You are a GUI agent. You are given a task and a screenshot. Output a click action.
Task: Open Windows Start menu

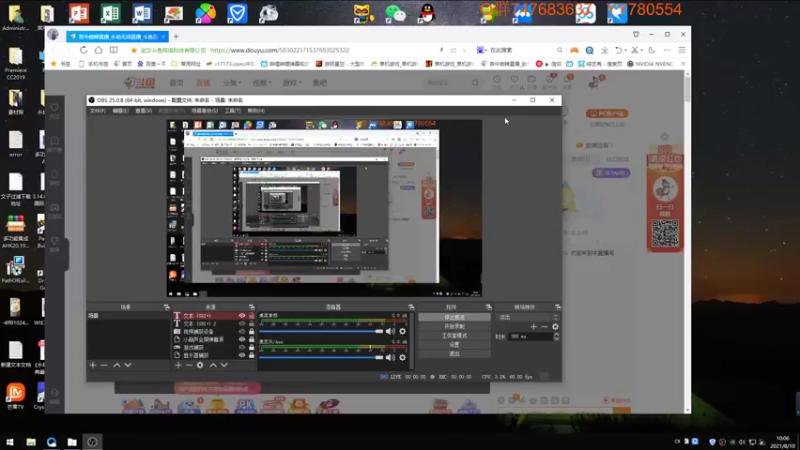[x=10, y=442]
